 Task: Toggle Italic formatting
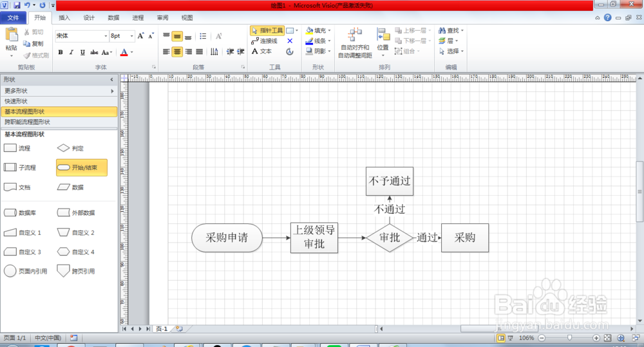(71, 52)
